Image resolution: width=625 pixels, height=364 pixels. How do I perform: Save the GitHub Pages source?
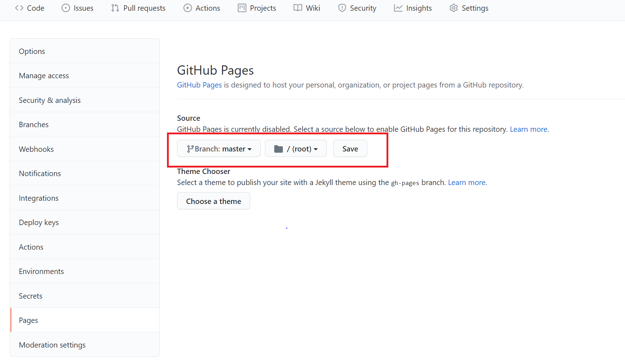pos(350,149)
